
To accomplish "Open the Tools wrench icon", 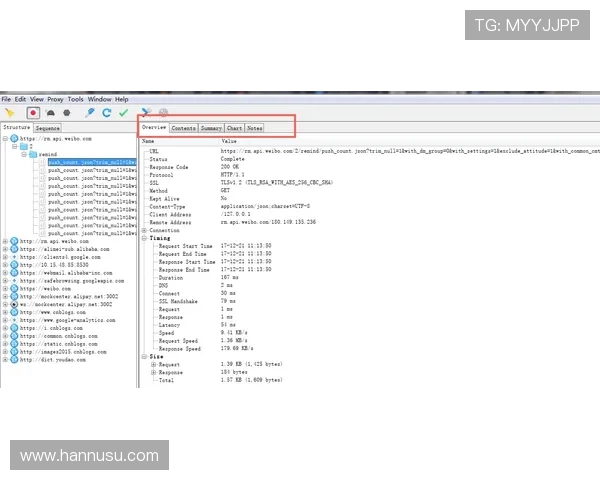I will point(146,113).
